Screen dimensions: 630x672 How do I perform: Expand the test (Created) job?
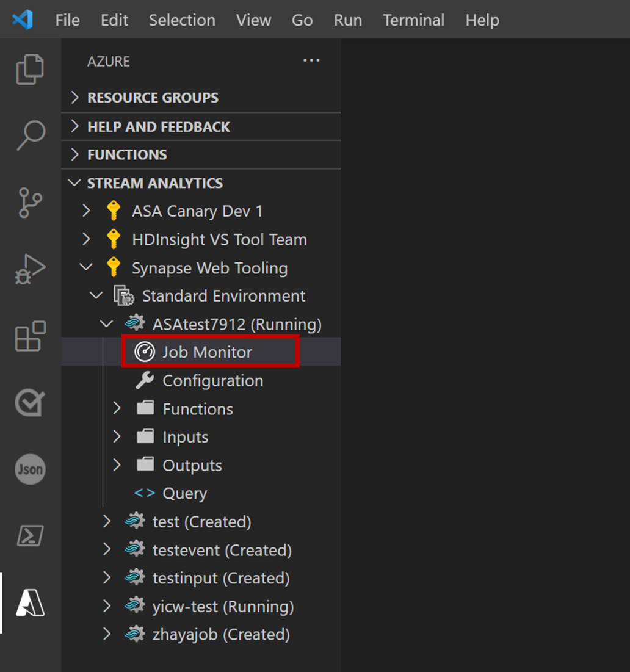point(107,522)
